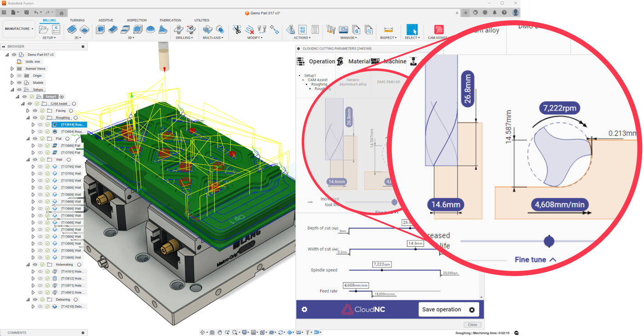Click the Width of cut slider handle
644x336 pixels.
(x=415, y=249)
